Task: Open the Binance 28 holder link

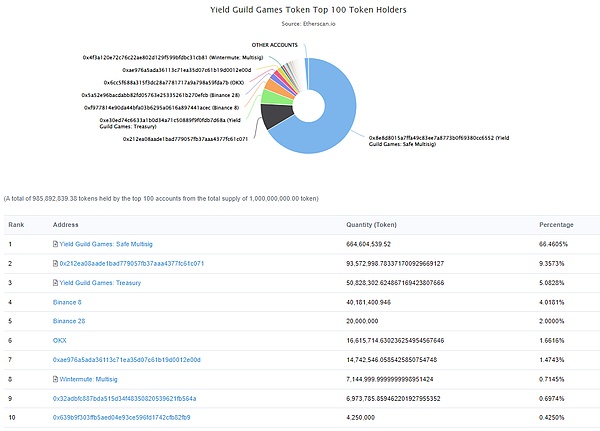Action: pyautogui.click(x=73, y=322)
